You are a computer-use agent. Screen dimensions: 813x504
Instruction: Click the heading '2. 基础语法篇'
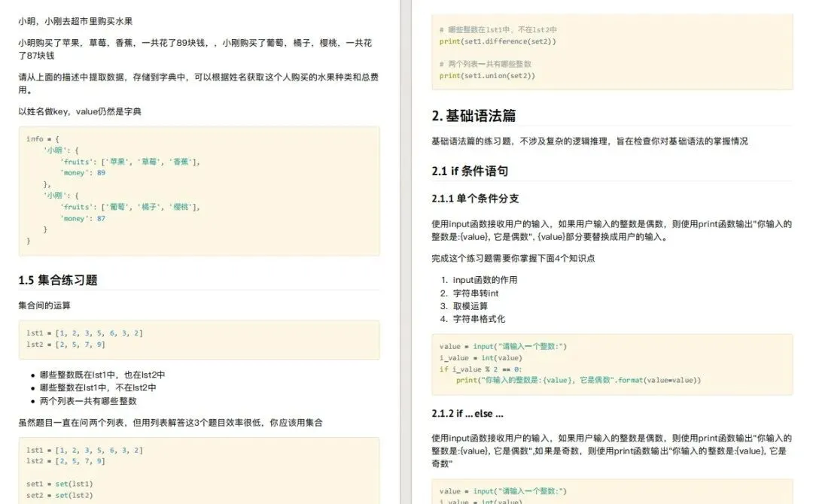click(473, 116)
